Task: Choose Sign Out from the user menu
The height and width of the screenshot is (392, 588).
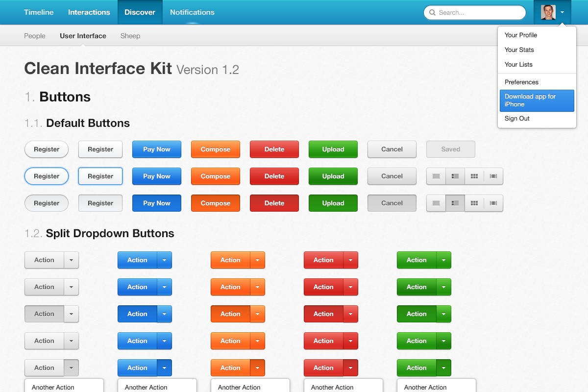Action: (537, 119)
